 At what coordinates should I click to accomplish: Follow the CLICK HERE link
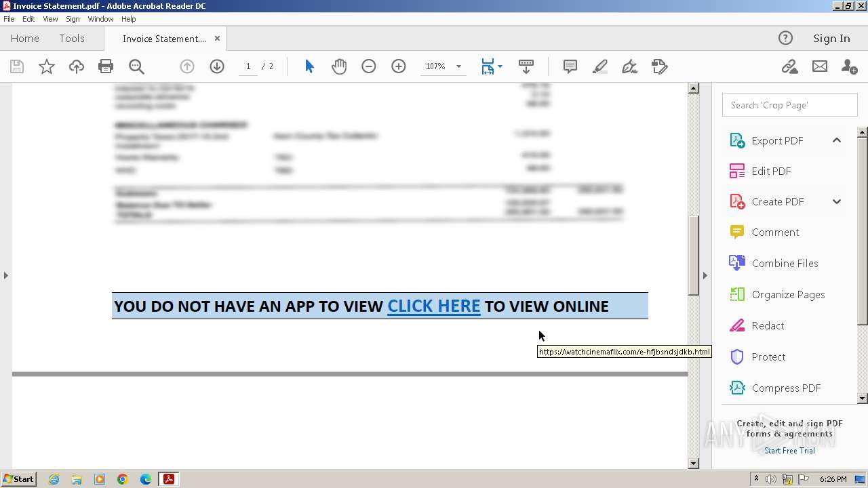434,306
